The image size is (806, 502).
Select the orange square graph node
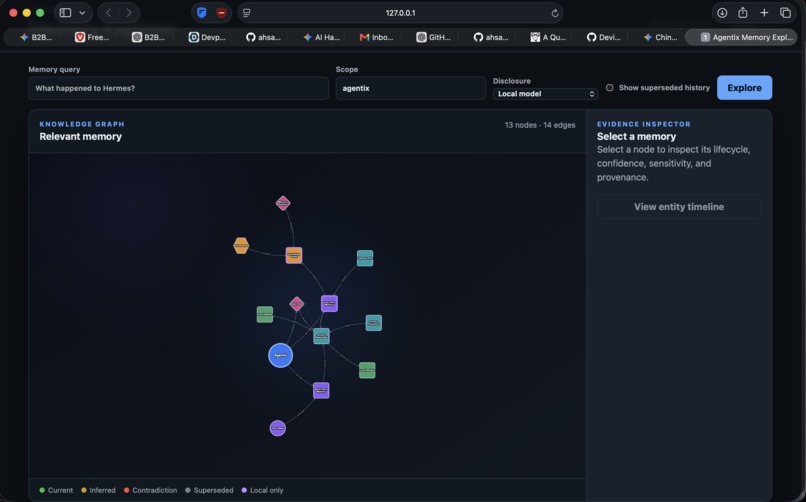click(x=294, y=255)
